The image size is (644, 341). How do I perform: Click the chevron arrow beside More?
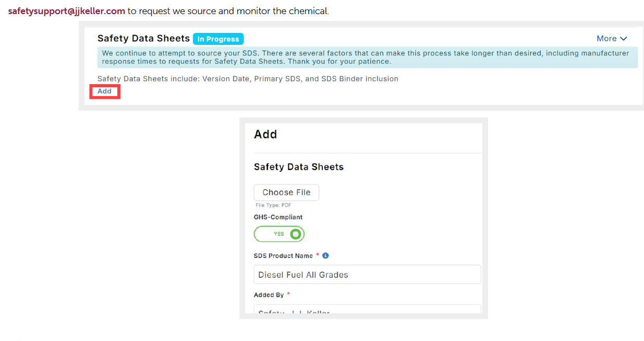[624, 39]
